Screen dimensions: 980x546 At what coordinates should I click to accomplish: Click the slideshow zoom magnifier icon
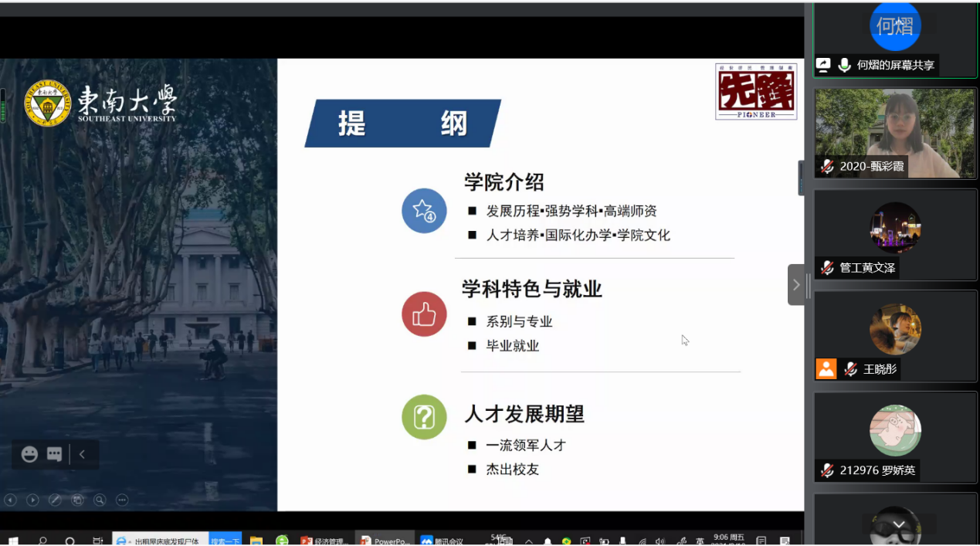100,500
